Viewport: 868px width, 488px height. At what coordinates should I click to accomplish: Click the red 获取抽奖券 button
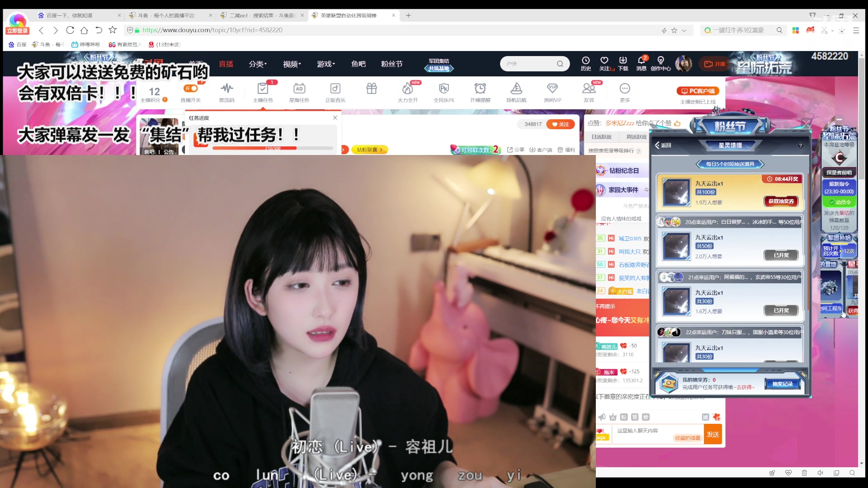point(781,201)
